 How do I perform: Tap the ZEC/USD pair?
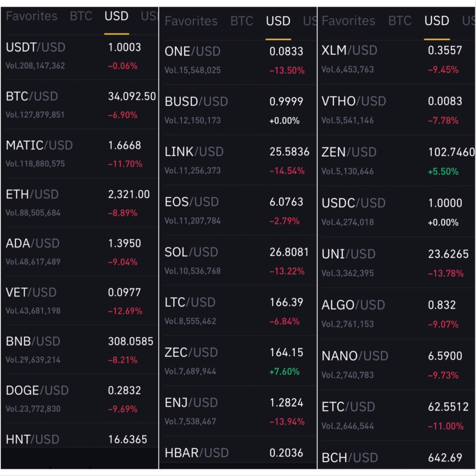tap(192, 352)
